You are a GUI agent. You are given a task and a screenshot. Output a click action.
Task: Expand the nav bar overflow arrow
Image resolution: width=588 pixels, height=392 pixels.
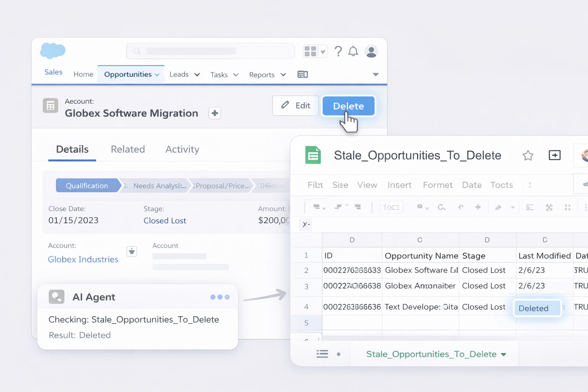(x=376, y=75)
